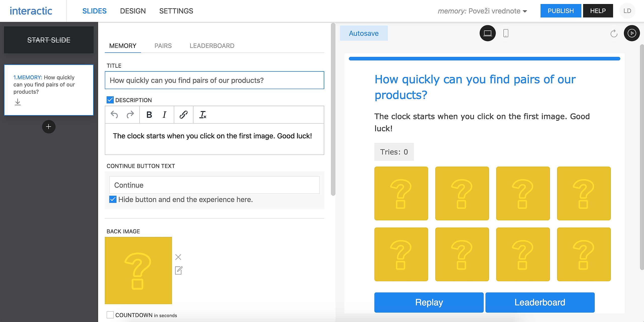This screenshot has width=644, height=322.
Task: Remove the back image with X icon
Action: pos(178,257)
